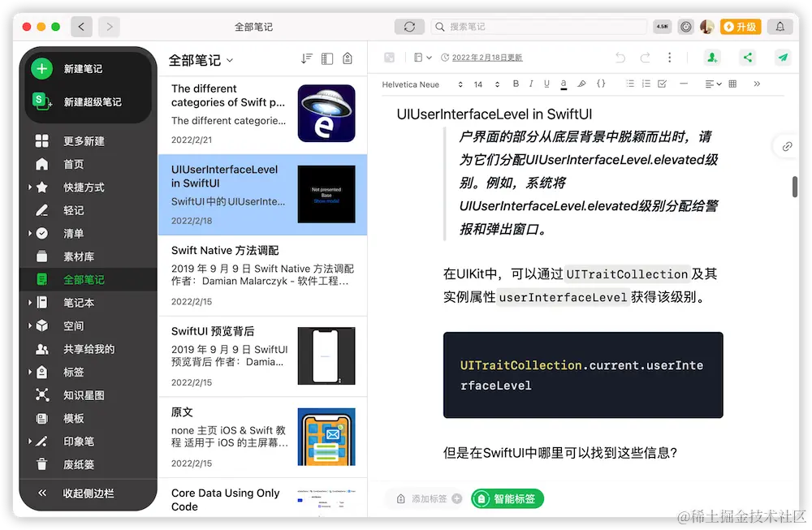Open 知识星图 knowledge graph icon
This screenshot has height=530, width=812.
point(42,395)
